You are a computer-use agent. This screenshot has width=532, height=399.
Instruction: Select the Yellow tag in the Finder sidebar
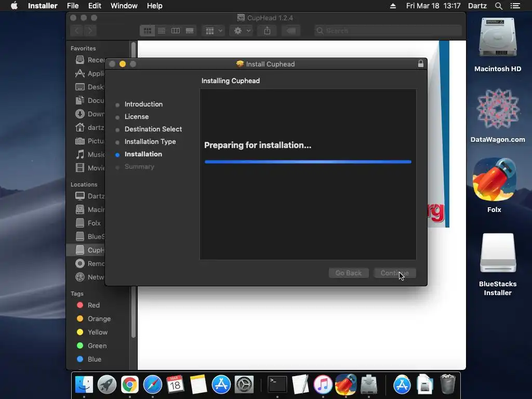tap(92, 332)
